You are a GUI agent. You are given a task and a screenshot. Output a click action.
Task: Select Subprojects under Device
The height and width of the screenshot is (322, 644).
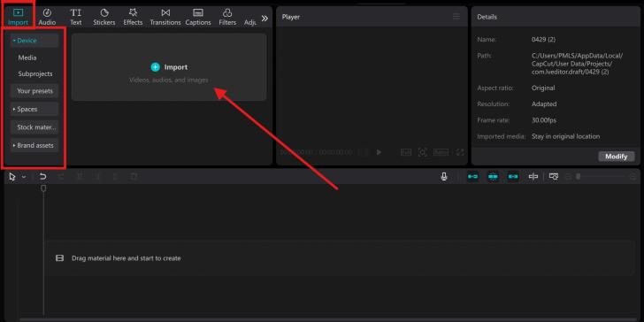[x=34, y=74]
